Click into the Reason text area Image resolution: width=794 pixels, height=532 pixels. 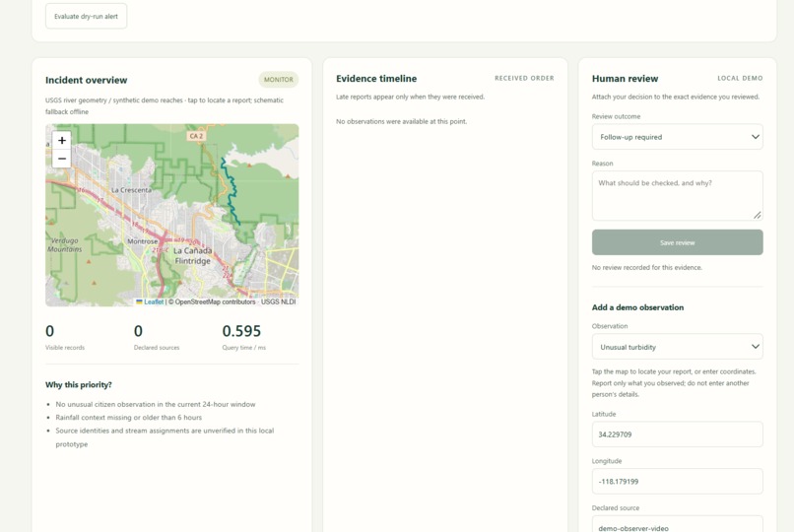(677, 195)
